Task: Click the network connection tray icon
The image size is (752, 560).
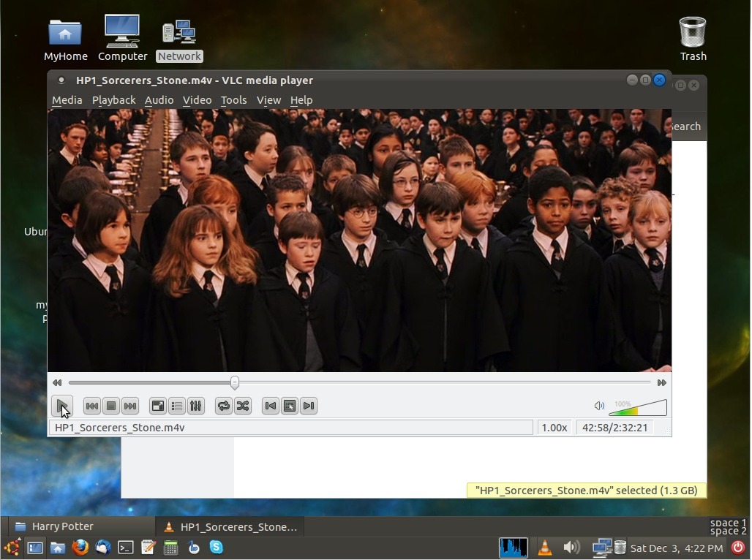Action: click(x=601, y=548)
